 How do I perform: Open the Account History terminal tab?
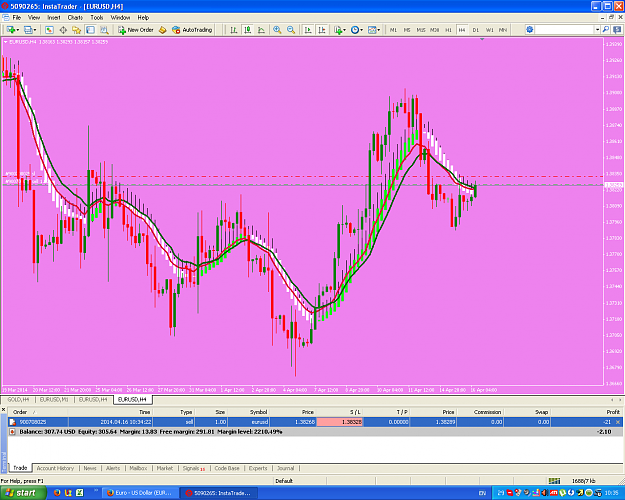point(55,469)
